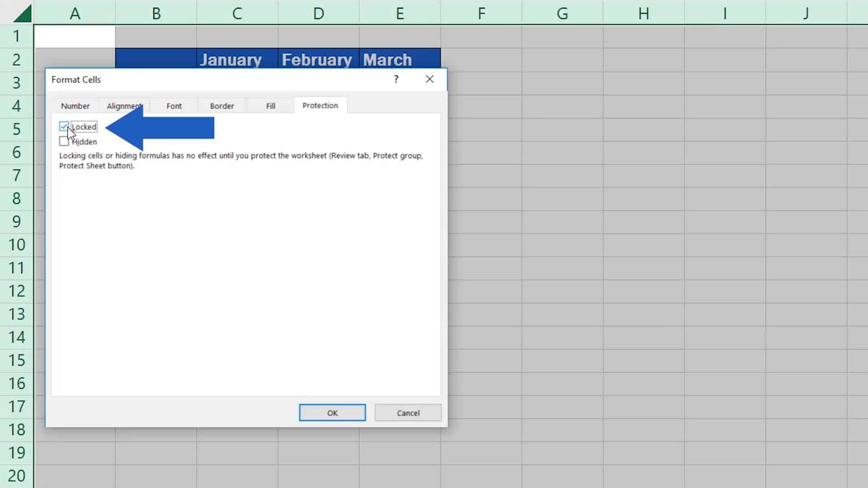Open the Border tab
This screenshot has width=868, height=488.
[x=222, y=105]
